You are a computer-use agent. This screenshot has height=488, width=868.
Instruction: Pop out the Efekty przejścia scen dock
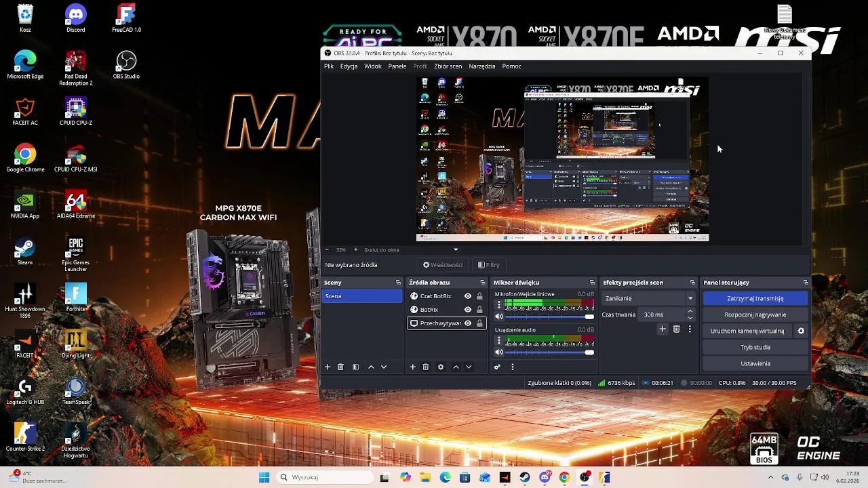(x=692, y=283)
